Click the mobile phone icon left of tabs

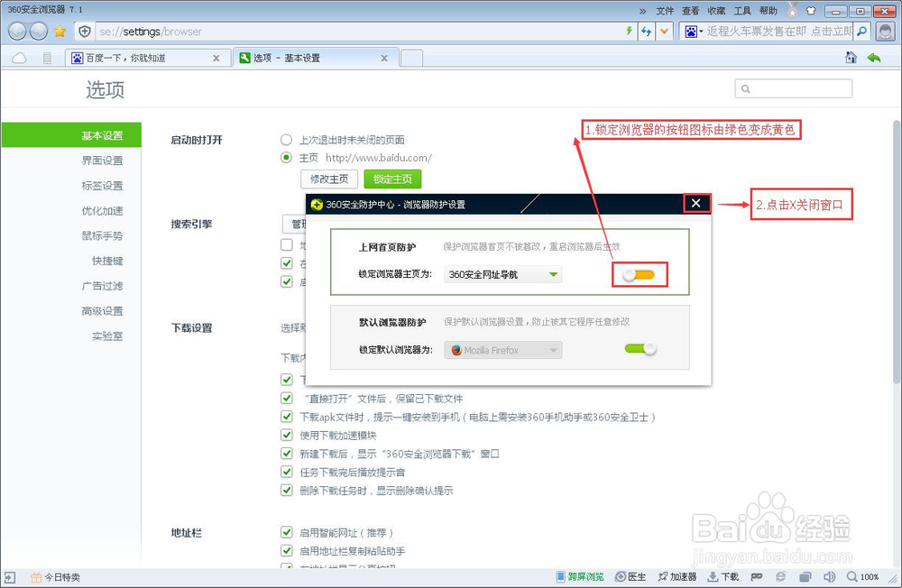pos(47,58)
